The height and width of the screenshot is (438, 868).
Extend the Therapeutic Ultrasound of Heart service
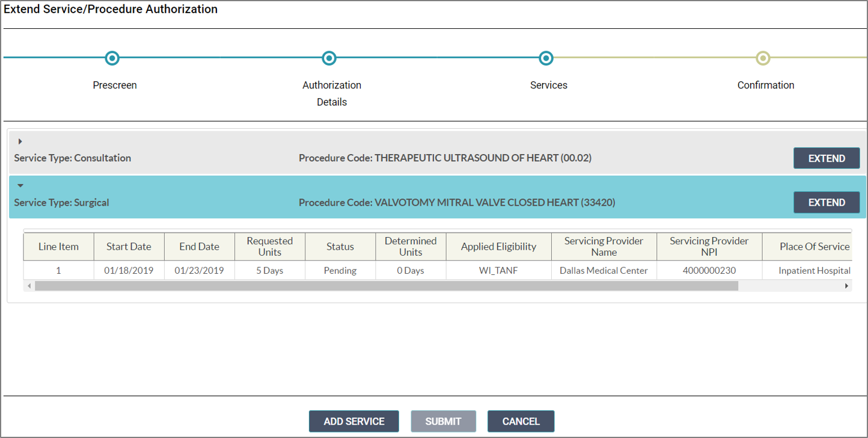coord(826,158)
